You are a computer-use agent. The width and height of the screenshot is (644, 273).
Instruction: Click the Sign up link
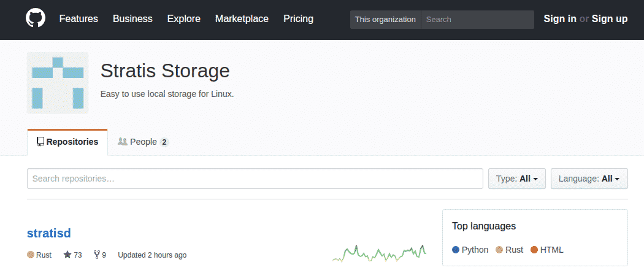610,19
